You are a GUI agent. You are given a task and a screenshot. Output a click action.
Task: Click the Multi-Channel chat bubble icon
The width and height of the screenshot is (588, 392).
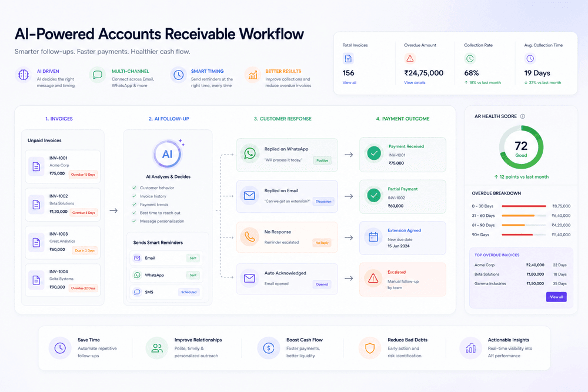pos(98,75)
